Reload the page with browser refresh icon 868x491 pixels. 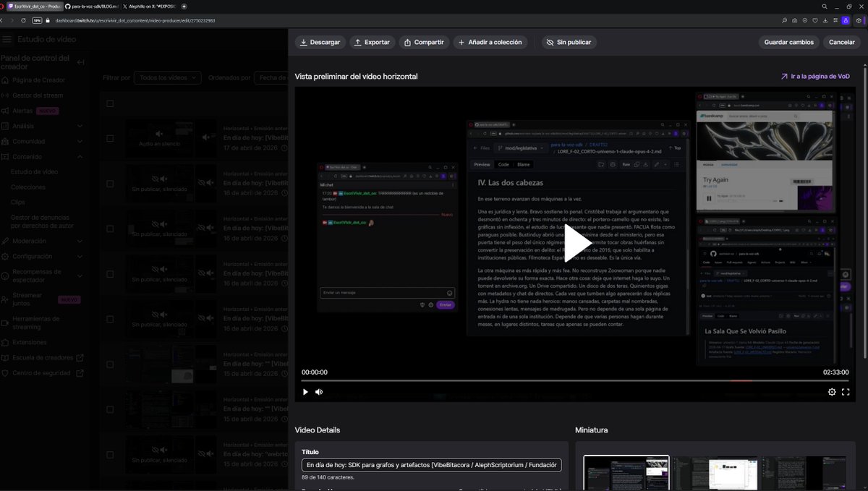[24, 20]
